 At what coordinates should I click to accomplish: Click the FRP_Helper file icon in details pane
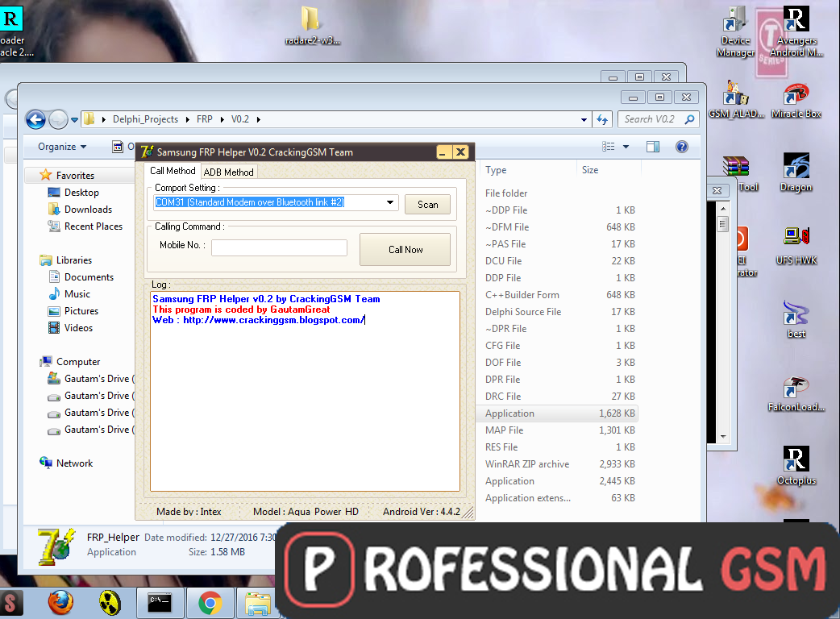click(x=56, y=546)
